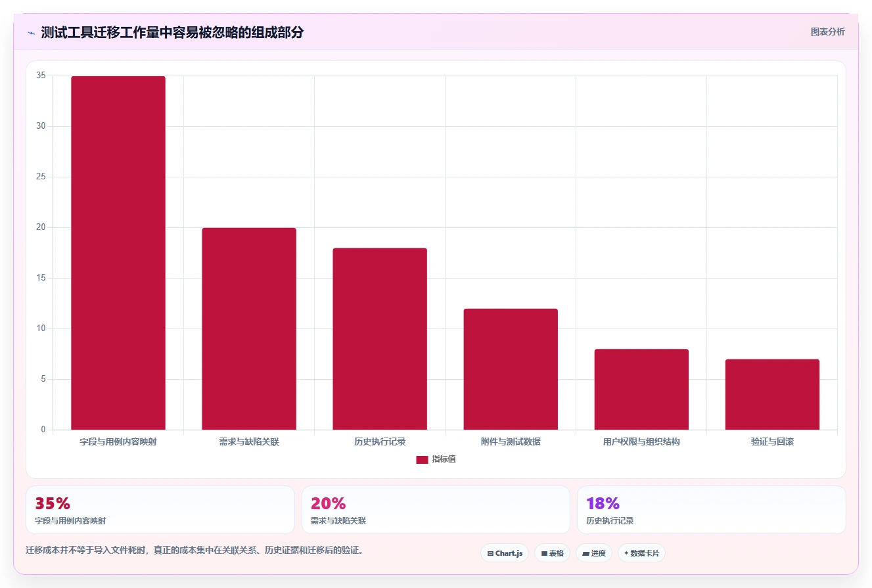
Task: Click the 图表分析 label in the header
Action: [827, 32]
